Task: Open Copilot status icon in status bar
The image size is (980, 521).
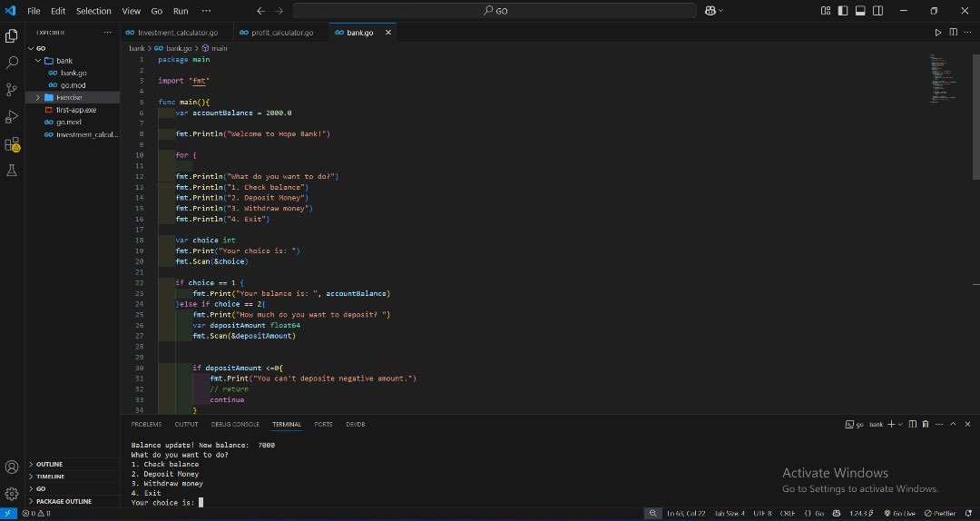Action: coord(837,514)
